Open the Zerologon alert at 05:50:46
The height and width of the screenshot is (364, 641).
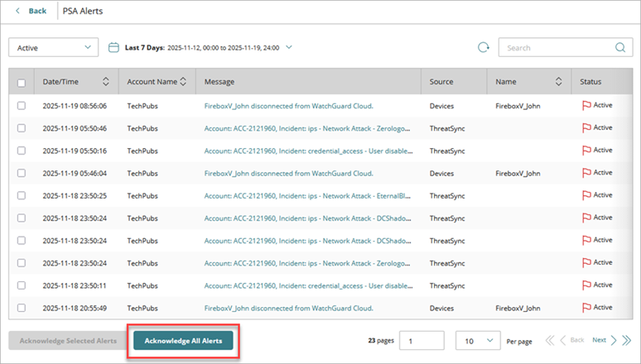tap(307, 128)
